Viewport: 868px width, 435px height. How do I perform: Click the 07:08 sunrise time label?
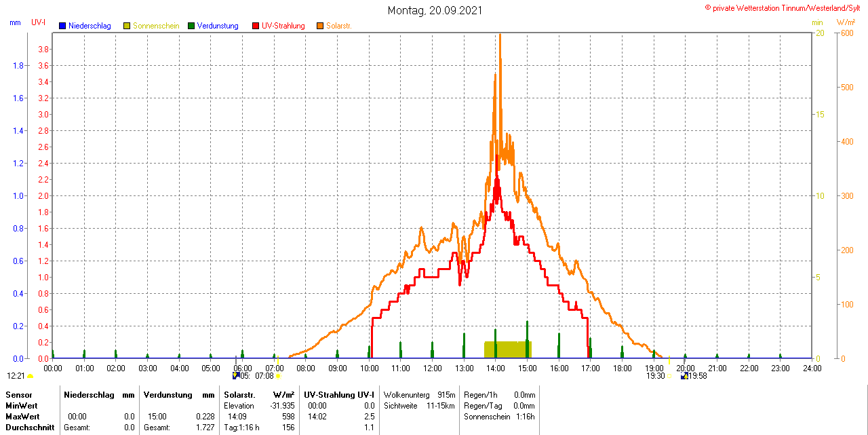pyautogui.click(x=264, y=376)
